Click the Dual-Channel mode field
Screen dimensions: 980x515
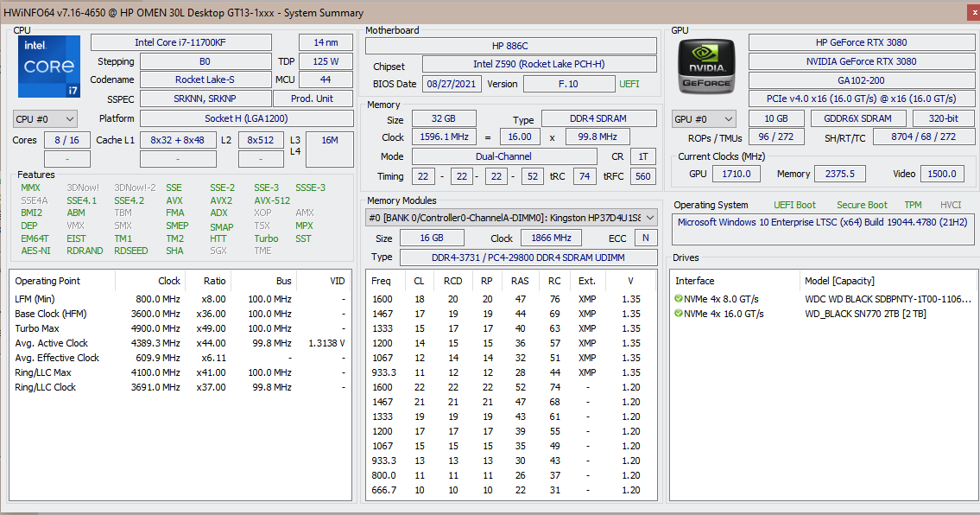coord(503,156)
